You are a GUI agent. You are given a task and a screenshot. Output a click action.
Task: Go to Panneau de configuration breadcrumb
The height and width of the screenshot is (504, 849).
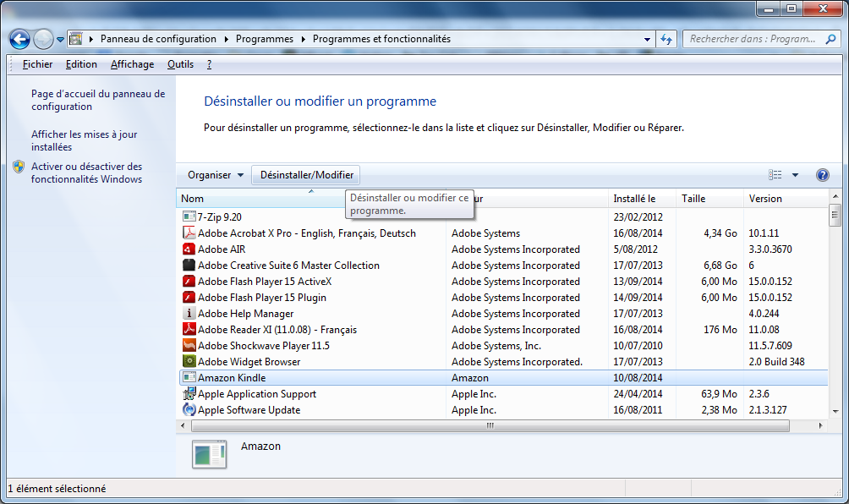(158, 39)
